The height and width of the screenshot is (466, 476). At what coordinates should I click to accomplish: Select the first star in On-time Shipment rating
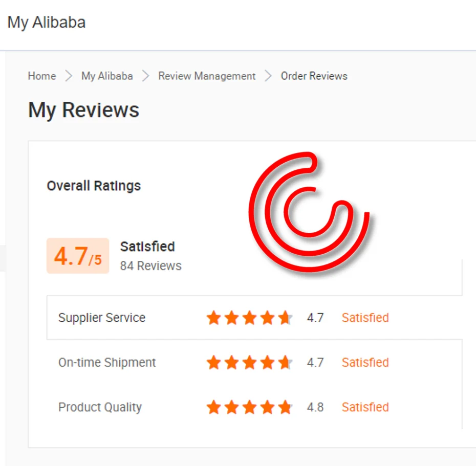(213, 362)
